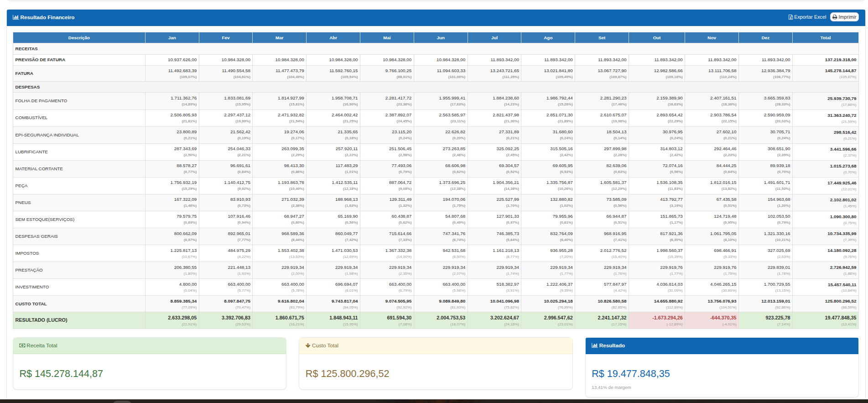Image resolution: width=868 pixels, height=403 pixels.
Task: Click the R$ 145.278.144,87 amount in Receita card
Action: (61, 374)
